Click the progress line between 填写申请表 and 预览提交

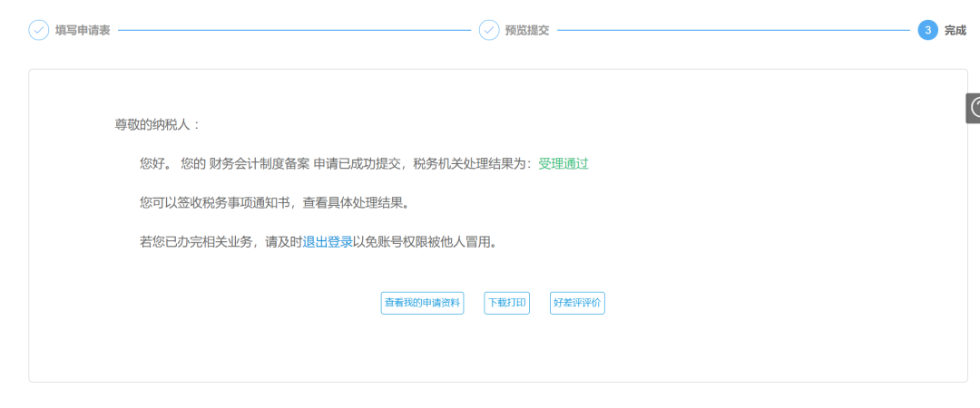pos(295,30)
